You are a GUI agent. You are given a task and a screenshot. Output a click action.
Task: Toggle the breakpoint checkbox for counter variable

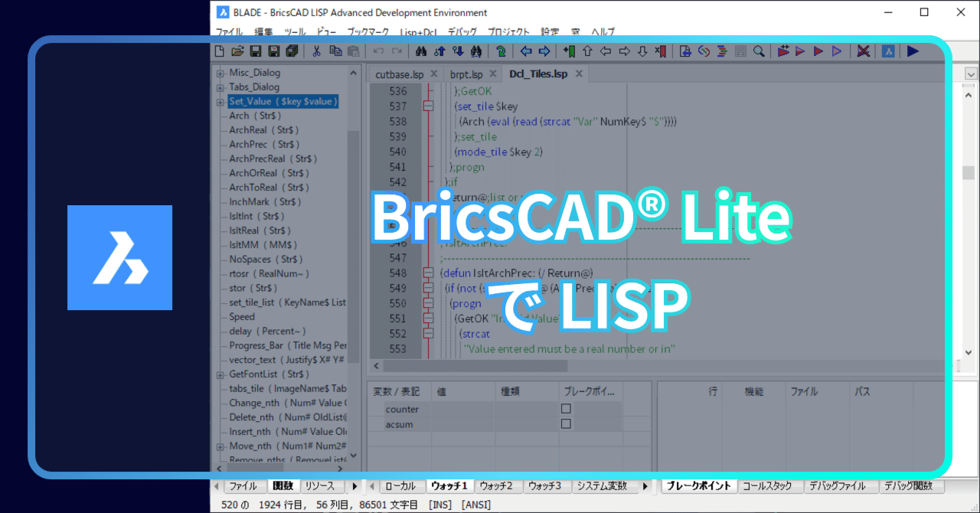(x=565, y=408)
